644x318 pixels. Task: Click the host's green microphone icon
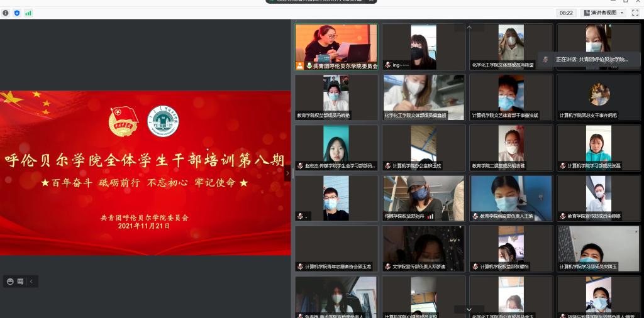point(309,65)
